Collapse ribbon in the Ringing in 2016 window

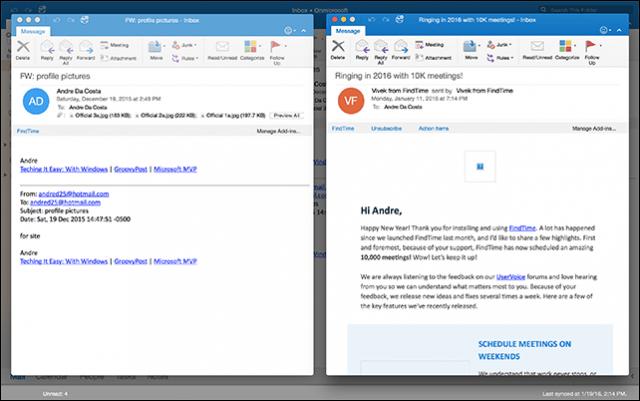point(619,30)
